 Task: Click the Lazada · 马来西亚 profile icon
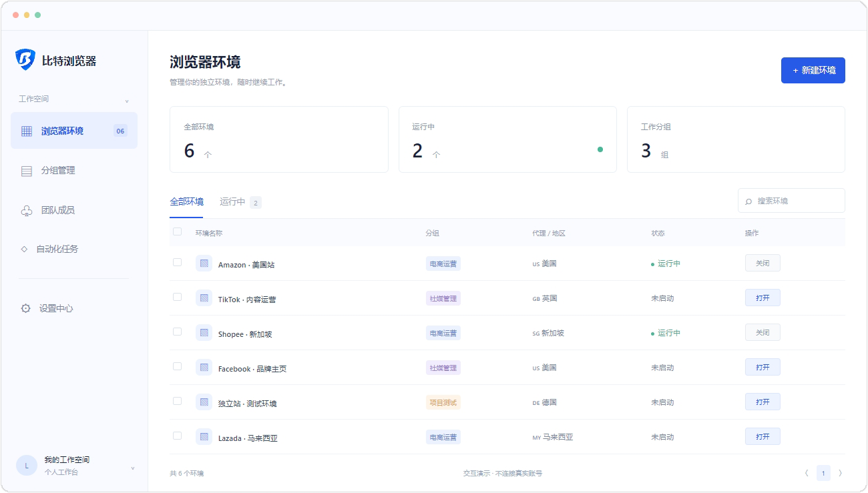[204, 437]
